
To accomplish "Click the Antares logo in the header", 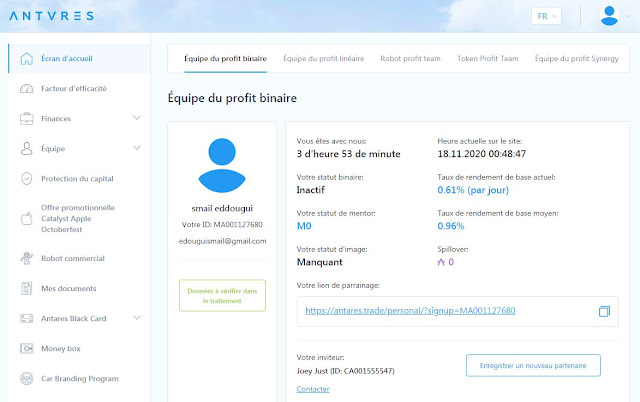I will click(x=51, y=16).
